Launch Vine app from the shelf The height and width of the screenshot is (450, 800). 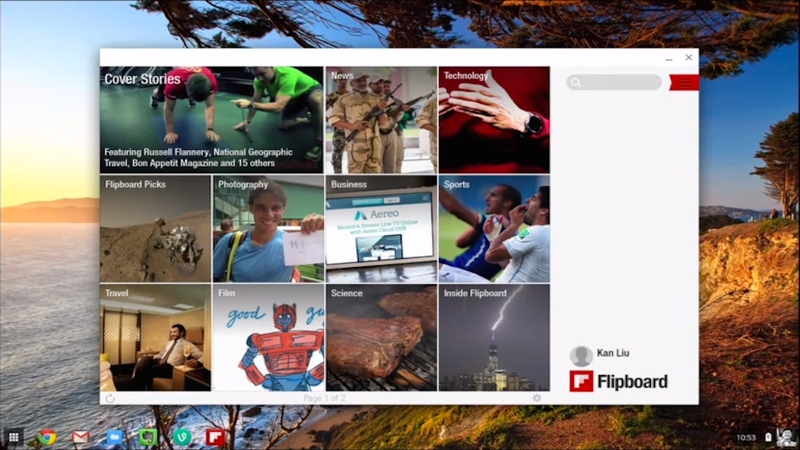(182, 437)
